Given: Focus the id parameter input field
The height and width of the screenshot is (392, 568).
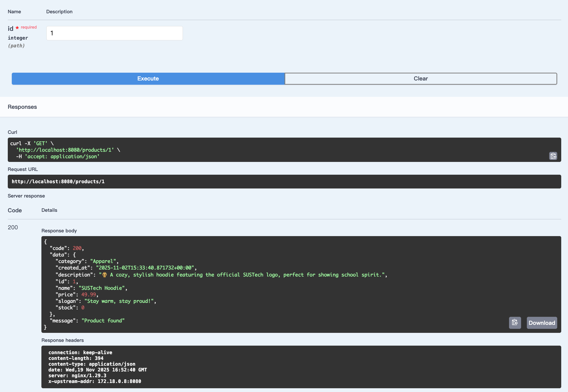Looking at the screenshot, I should pyautogui.click(x=114, y=33).
